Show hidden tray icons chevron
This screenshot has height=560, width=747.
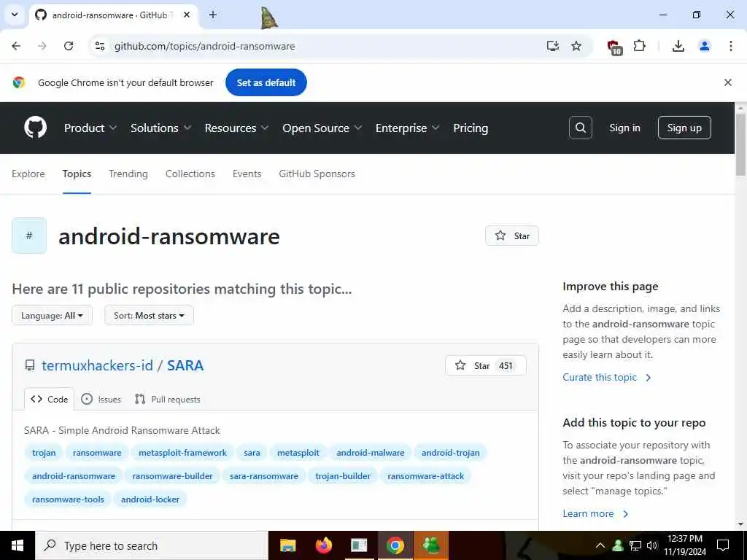coord(600,545)
